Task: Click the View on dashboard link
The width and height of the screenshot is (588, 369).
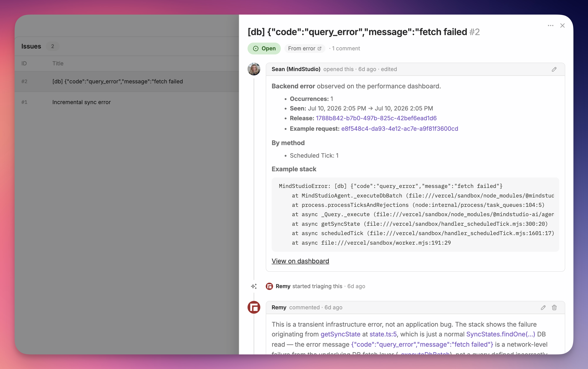Action: [x=300, y=261]
